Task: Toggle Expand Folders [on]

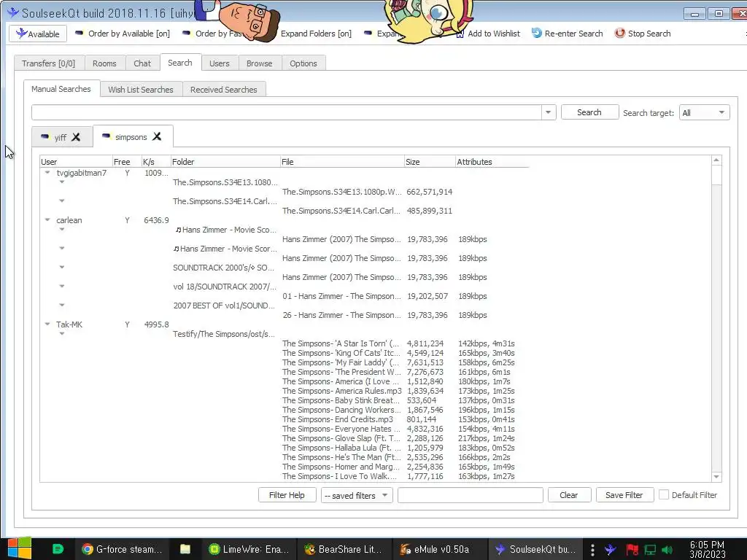Action: pyautogui.click(x=316, y=34)
